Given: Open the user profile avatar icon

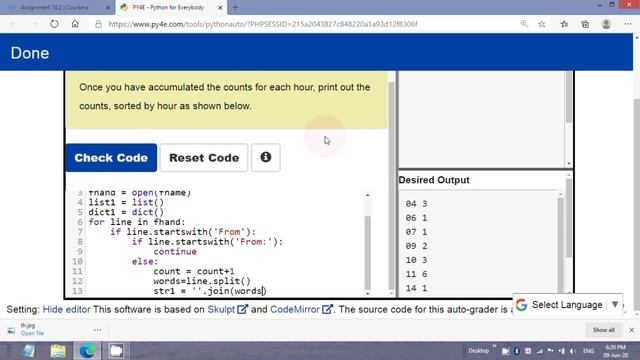Looking at the screenshot, I should 606,24.
